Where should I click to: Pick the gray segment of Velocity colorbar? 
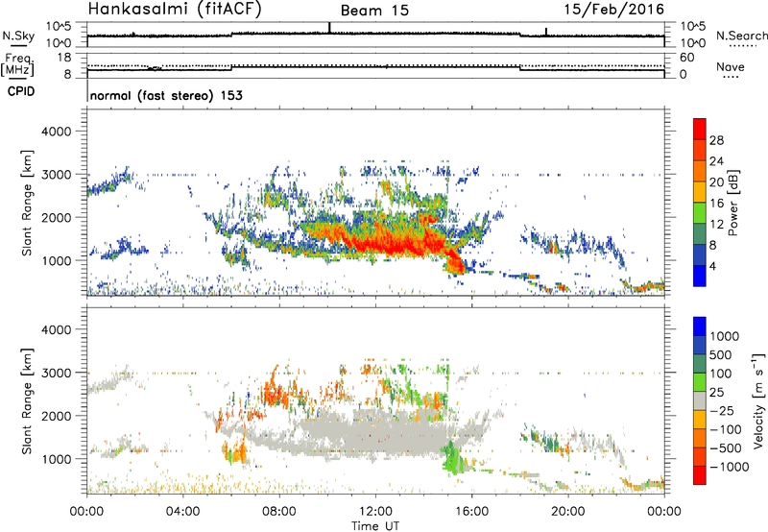(700, 401)
